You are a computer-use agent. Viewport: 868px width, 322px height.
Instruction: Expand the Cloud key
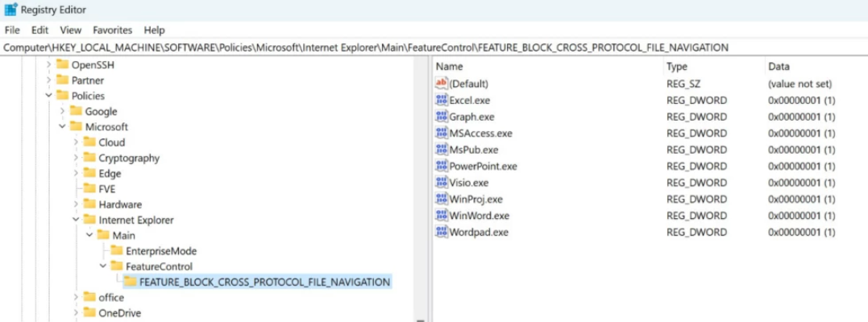click(76, 142)
